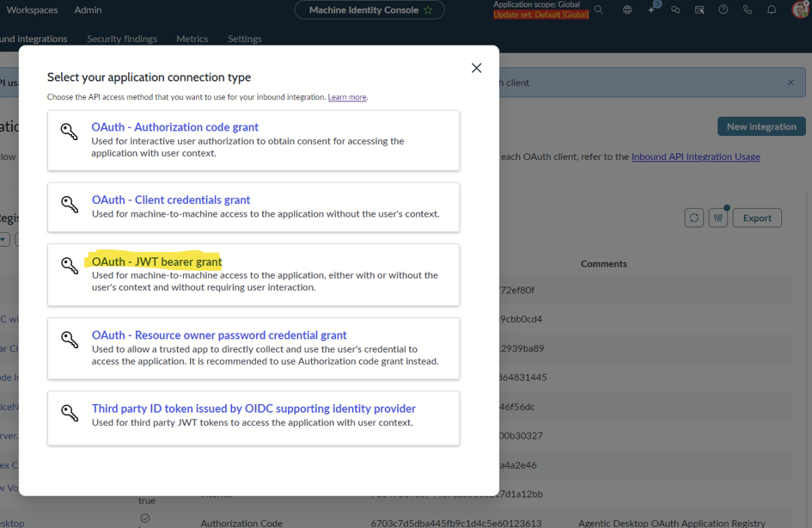Click the Export button

[757, 218]
